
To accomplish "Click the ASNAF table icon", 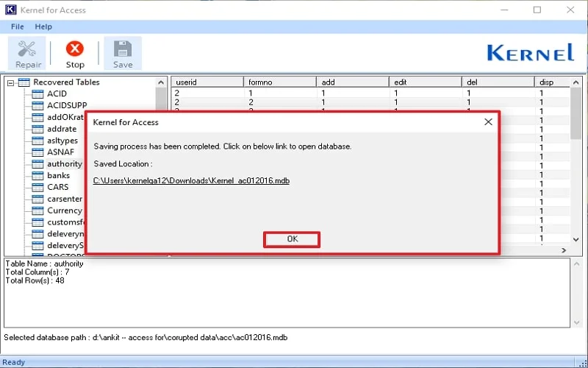I will 37,152.
